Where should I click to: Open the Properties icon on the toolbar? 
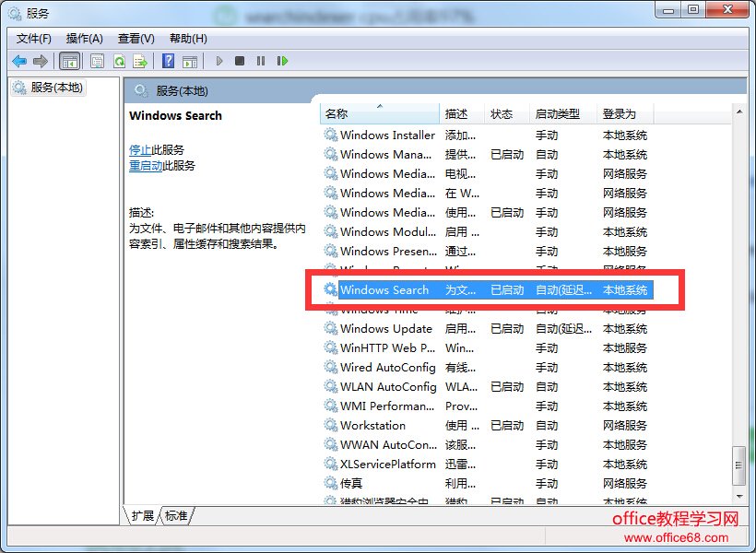[97, 62]
